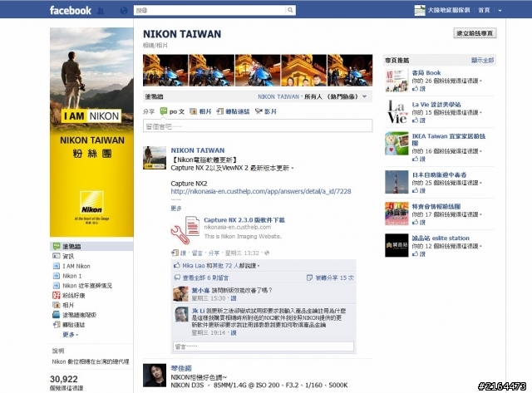The width and height of the screenshot is (532, 393).
Task: Click 'This is Nikon Imaging Website.'
Action: (x=243, y=236)
